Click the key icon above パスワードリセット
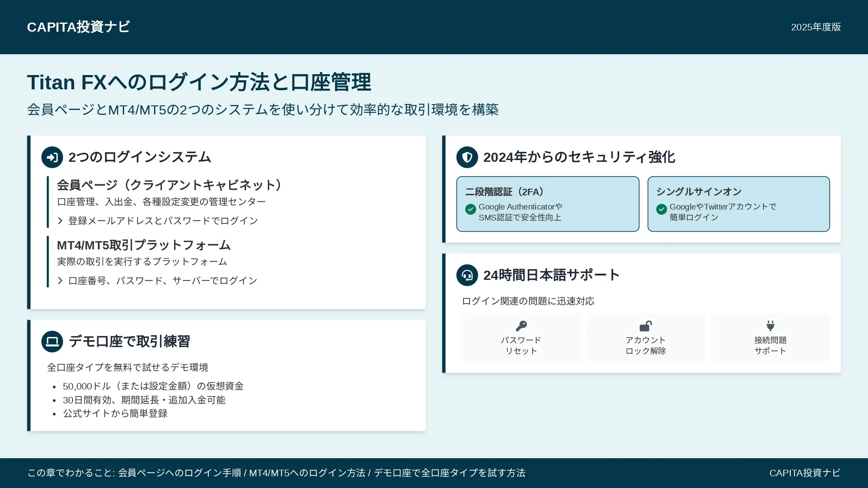The image size is (868, 488). [x=521, y=326]
